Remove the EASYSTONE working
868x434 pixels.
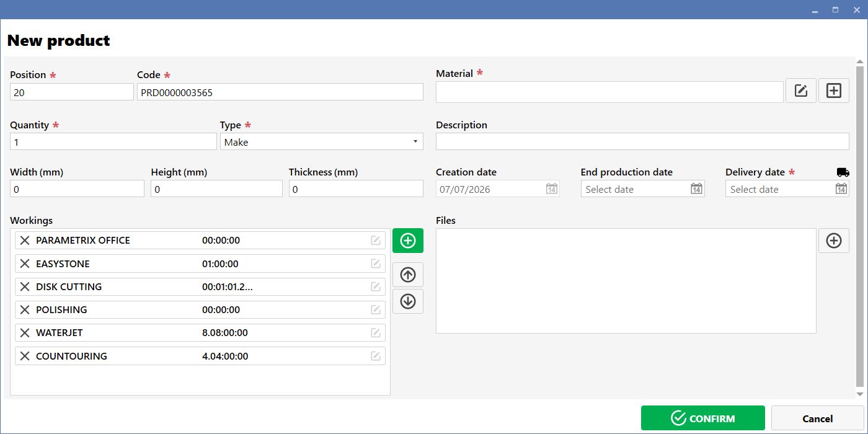point(25,263)
